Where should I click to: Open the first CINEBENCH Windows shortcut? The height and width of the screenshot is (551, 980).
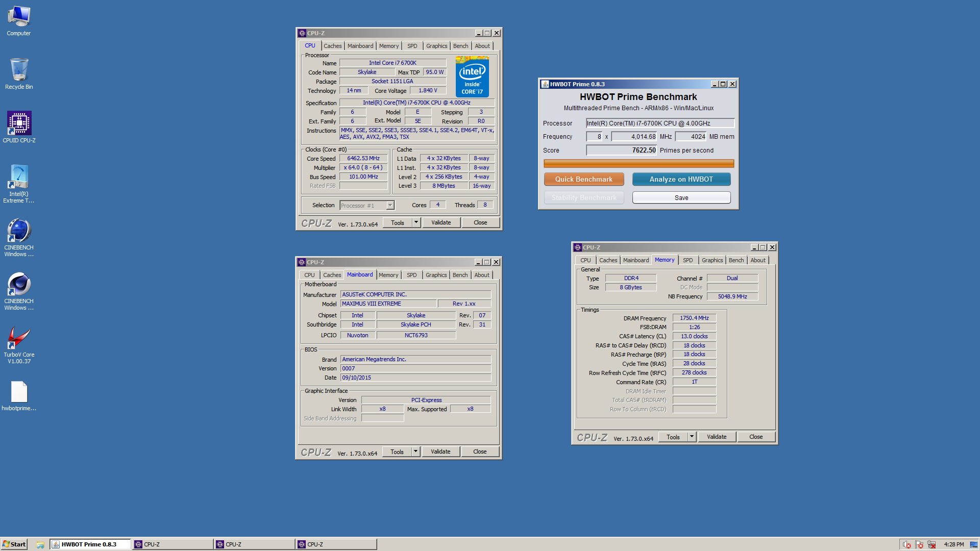click(19, 238)
